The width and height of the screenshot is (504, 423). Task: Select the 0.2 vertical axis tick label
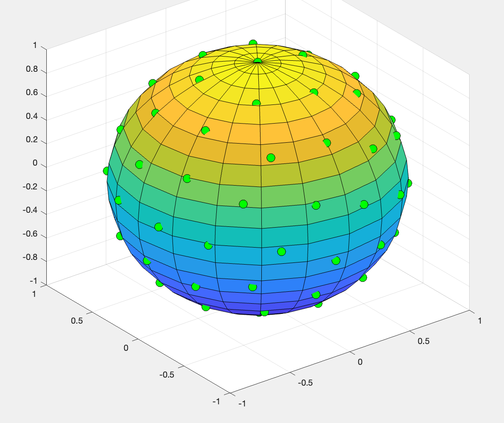(x=32, y=140)
